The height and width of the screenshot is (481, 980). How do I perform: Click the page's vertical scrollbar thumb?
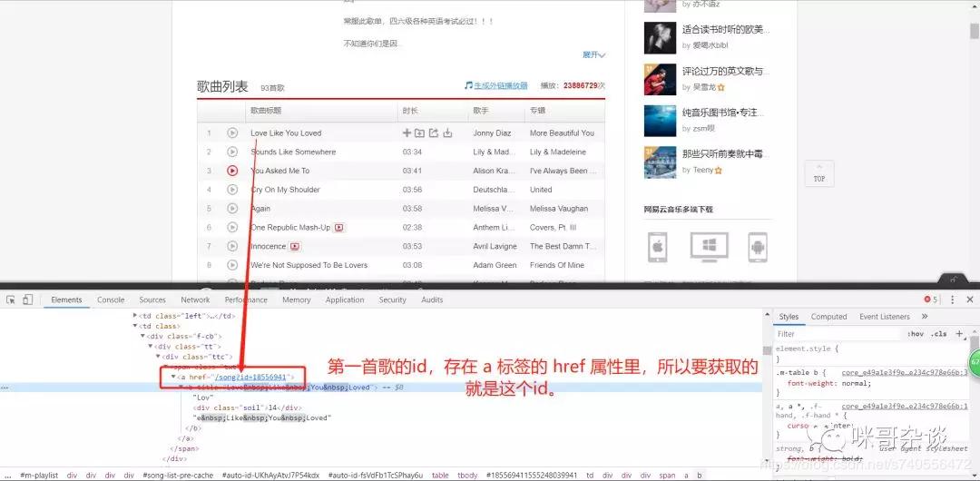975,31
